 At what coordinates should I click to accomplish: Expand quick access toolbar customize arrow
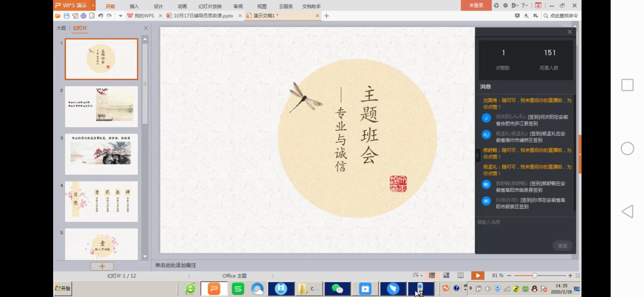120,16
